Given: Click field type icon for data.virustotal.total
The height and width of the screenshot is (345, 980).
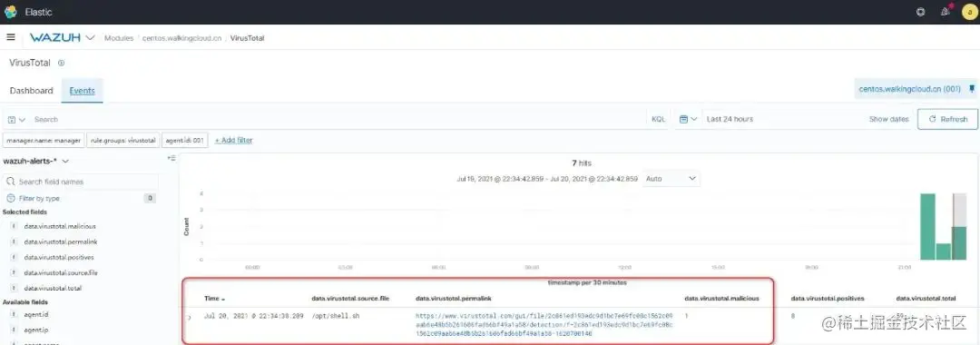Looking at the screenshot, I should pos(13,288).
